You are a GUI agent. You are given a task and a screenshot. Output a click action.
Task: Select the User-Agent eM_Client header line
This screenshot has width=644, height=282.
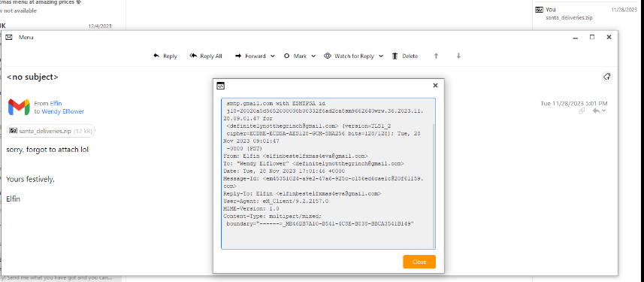(276, 202)
